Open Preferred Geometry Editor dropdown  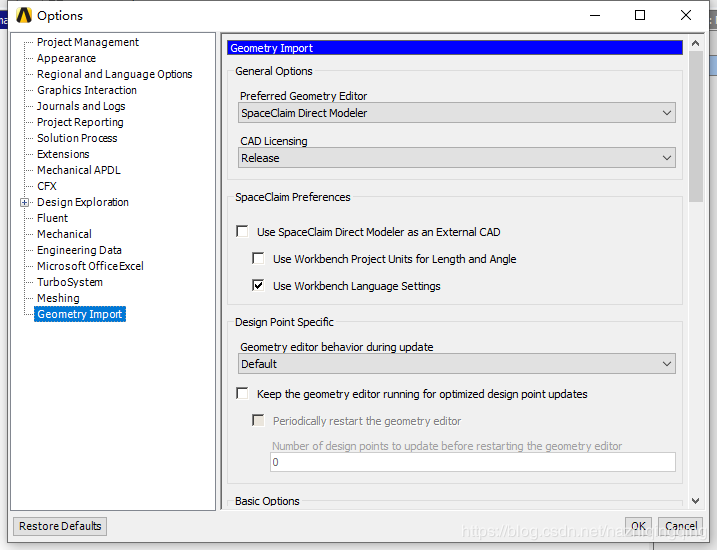(456, 113)
